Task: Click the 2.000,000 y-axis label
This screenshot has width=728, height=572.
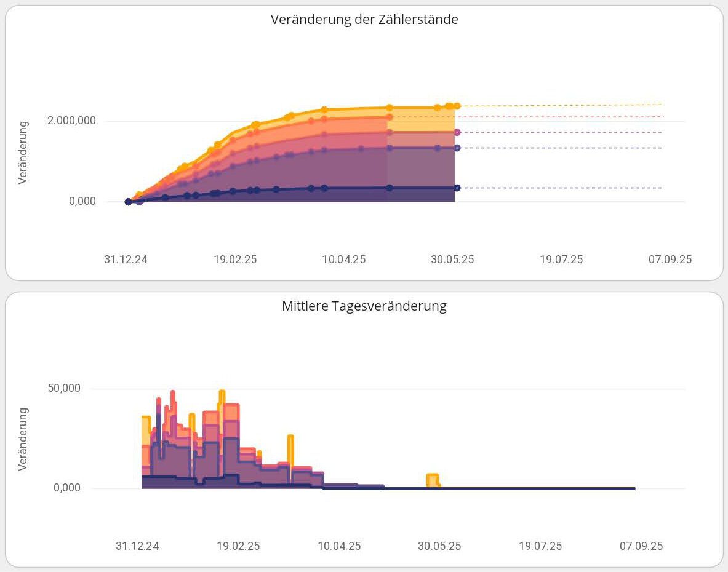Action: point(71,121)
